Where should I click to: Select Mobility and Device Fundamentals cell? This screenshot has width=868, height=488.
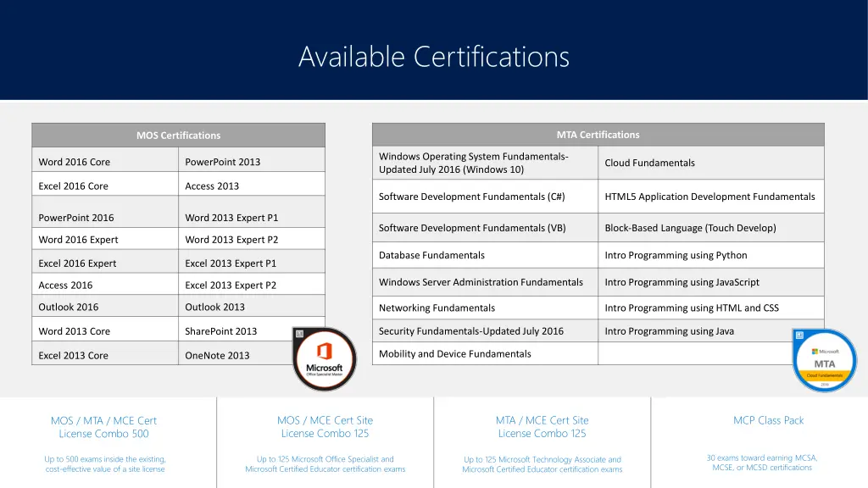tap(485, 353)
